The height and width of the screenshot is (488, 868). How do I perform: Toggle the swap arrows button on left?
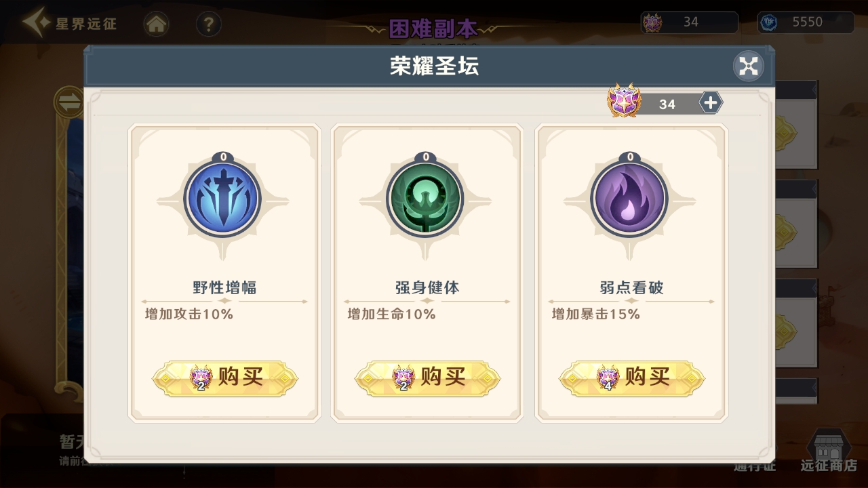pos(68,103)
